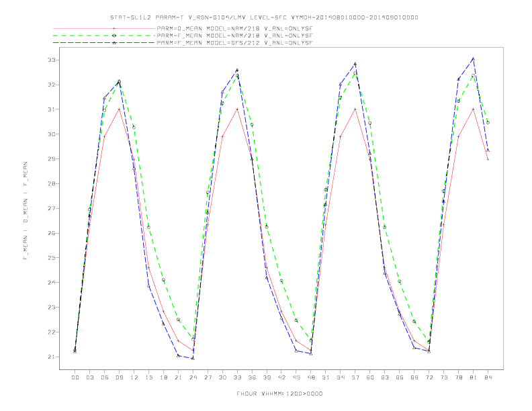Click the x-axis forecast hour label 12
The width and height of the screenshot is (532, 411).
[x=134, y=377]
